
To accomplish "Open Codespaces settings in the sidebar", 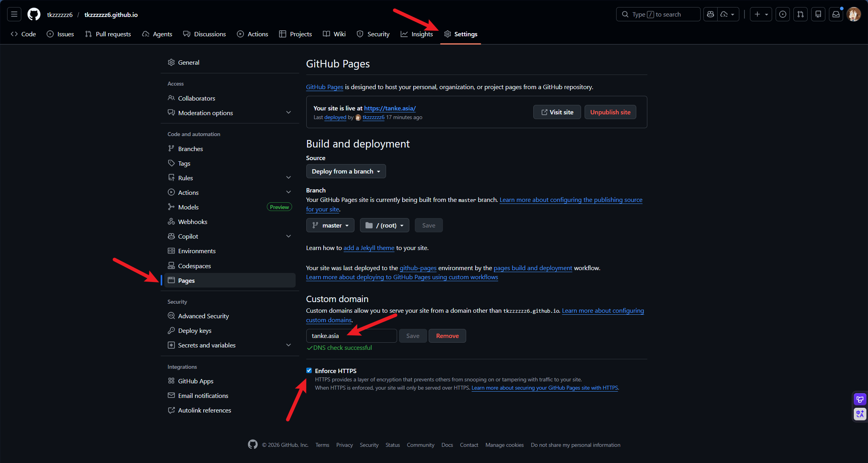I will (194, 265).
